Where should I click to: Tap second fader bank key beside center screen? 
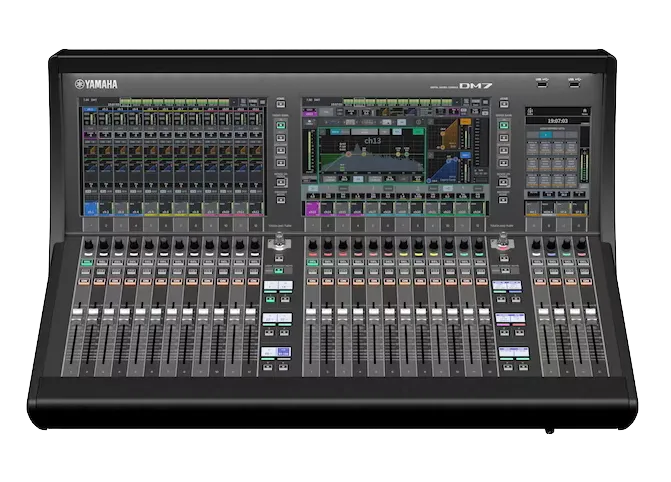tap(504, 138)
